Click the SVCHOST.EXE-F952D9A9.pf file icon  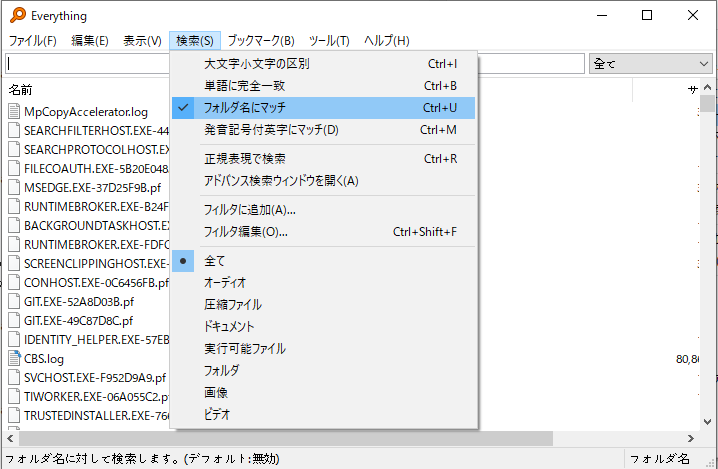click(x=14, y=377)
